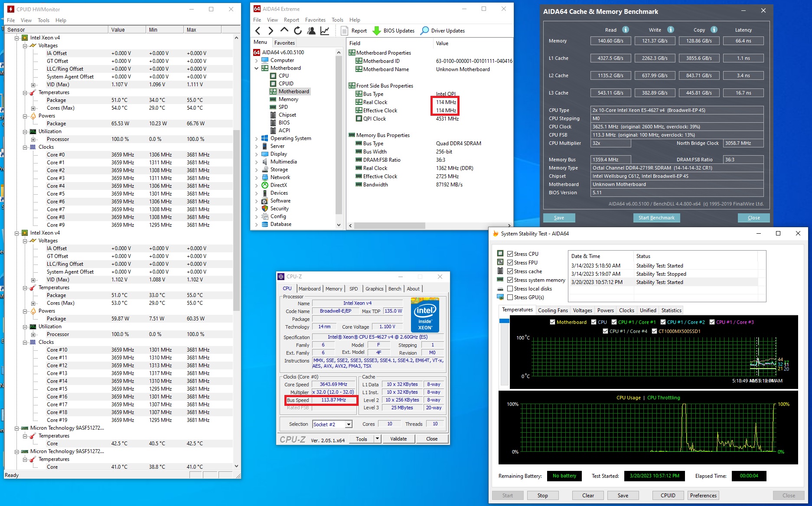Open the Cooling Fans tab in Stability Test
The image size is (812, 506).
point(553,310)
